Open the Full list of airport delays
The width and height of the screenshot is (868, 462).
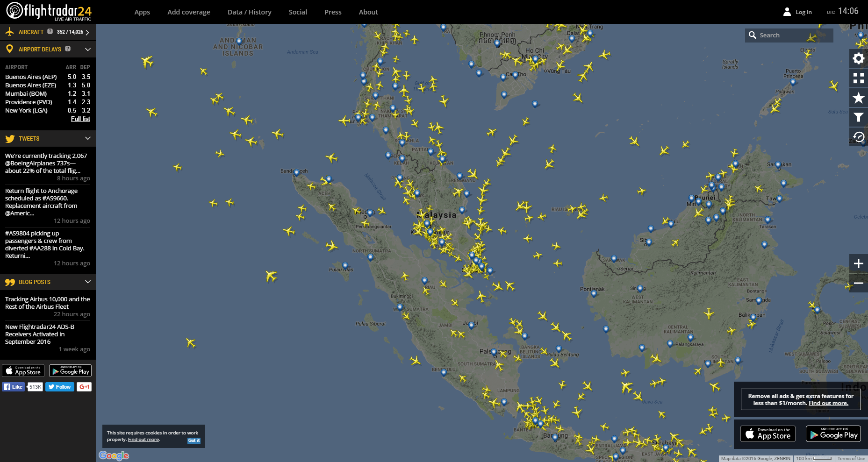(80, 119)
